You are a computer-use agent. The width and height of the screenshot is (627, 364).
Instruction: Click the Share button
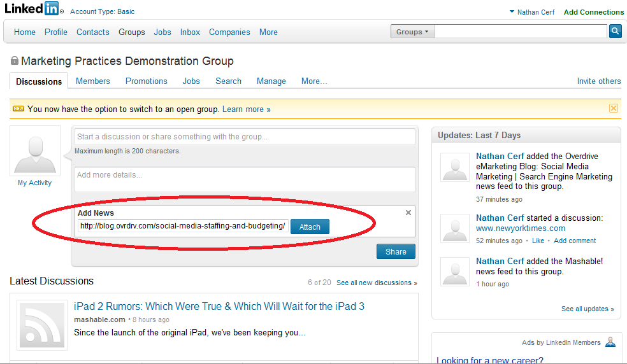point(396,251)
